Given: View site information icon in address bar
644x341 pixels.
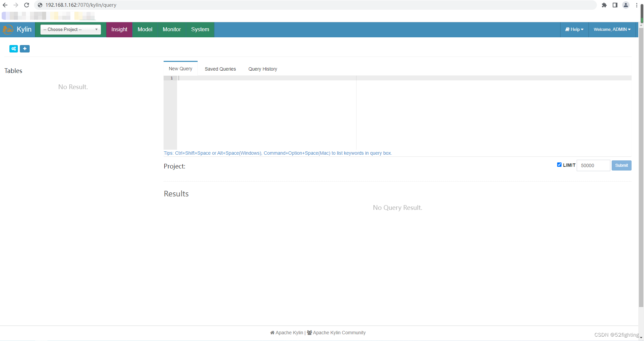Looking at the screenshot, I should coord(40,5).
